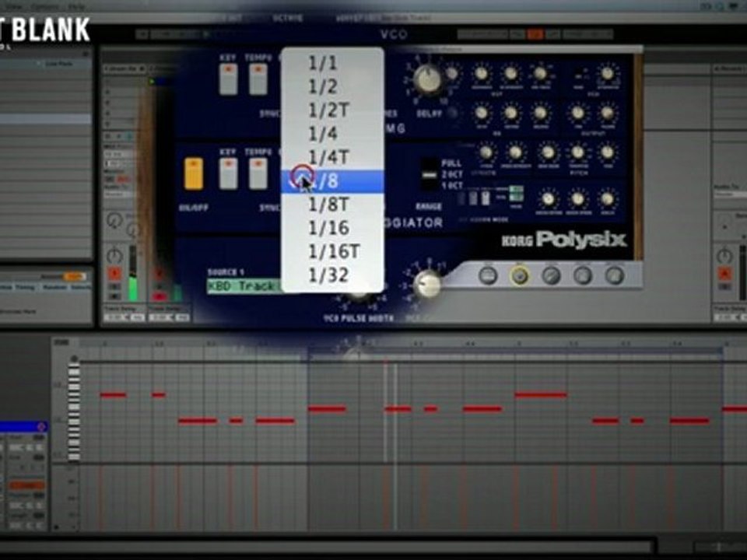Select the long high note after bar three
The width and height of the screenshot is (747, 560).
(541, 395)
